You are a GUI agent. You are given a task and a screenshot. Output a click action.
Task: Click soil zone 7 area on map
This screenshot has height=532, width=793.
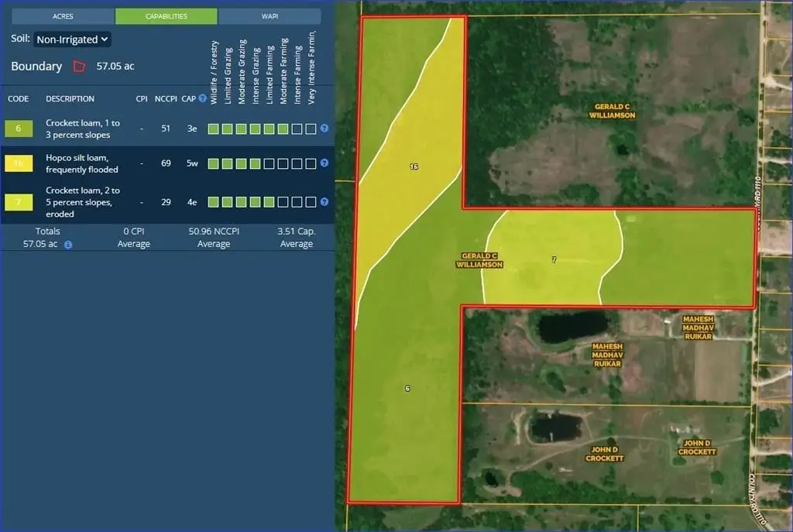click(553, 260)
